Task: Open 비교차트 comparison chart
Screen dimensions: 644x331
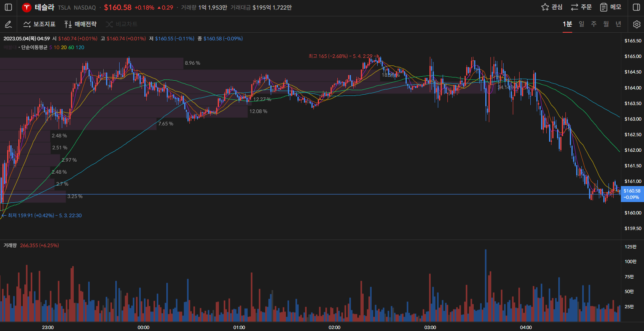Action: [x=122, y=24]
